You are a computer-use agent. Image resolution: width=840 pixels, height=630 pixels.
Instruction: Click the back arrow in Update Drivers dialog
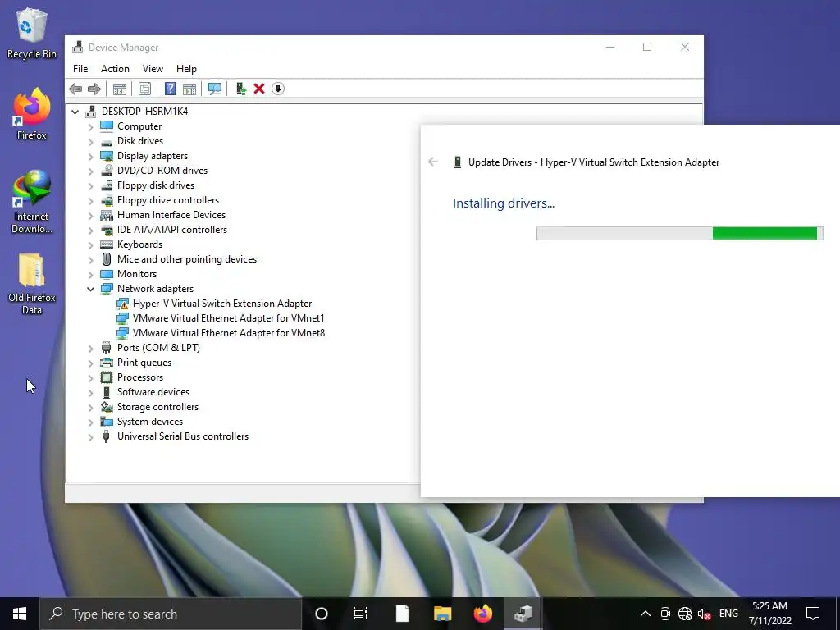click(x=433, y=162)
